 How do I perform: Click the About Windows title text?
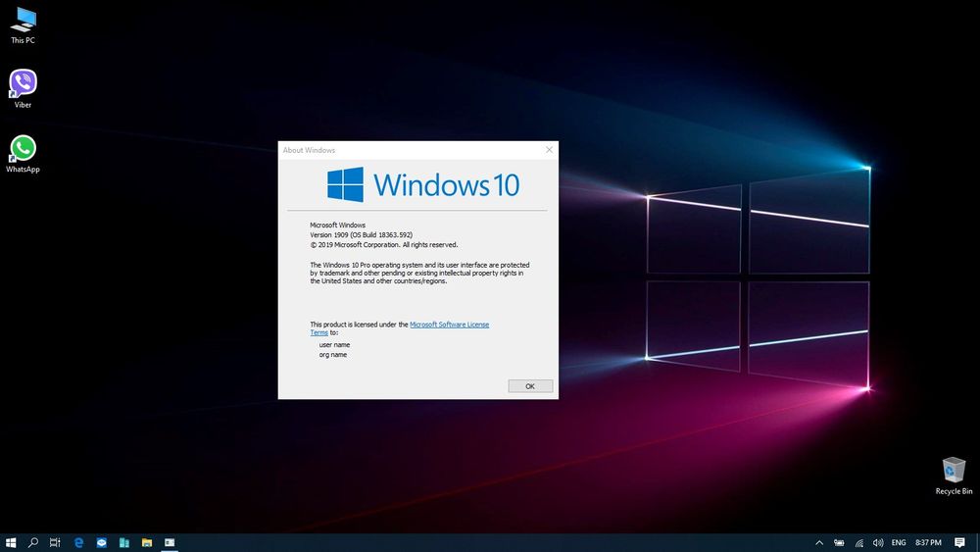point(309,150)
